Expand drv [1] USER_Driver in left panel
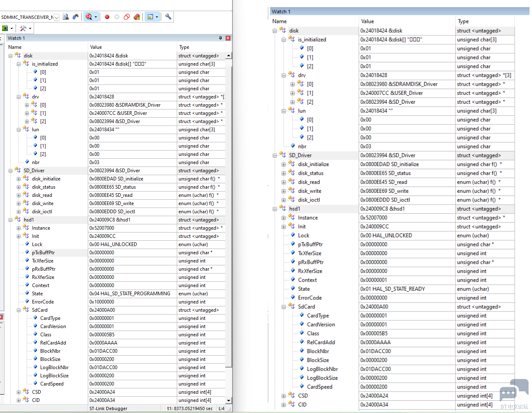 tap(27, 113)
